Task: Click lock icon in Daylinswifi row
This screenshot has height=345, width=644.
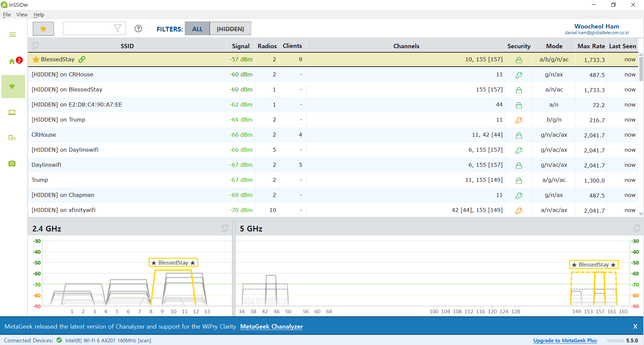Action: pos(519,165)
